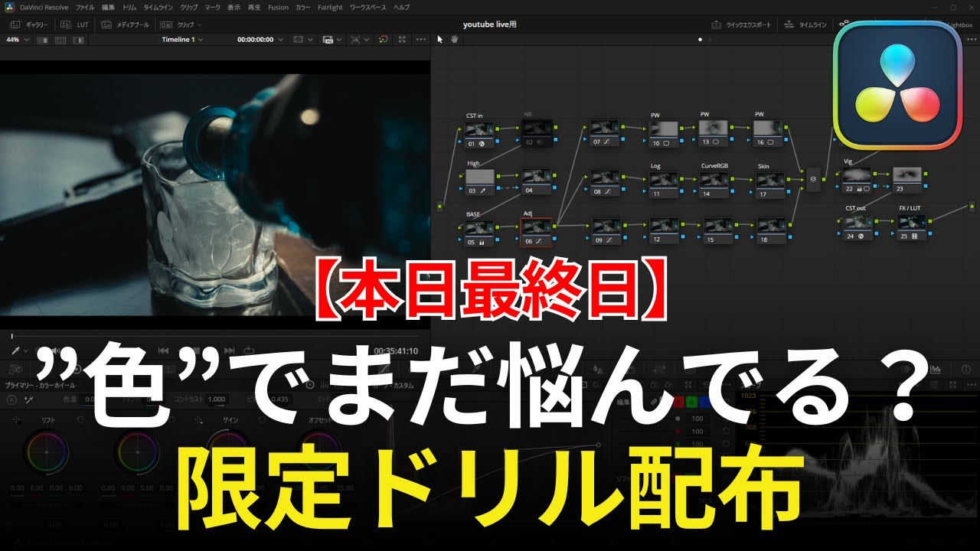Click the green source input node

pyautogui.click(x=439, y=206)
